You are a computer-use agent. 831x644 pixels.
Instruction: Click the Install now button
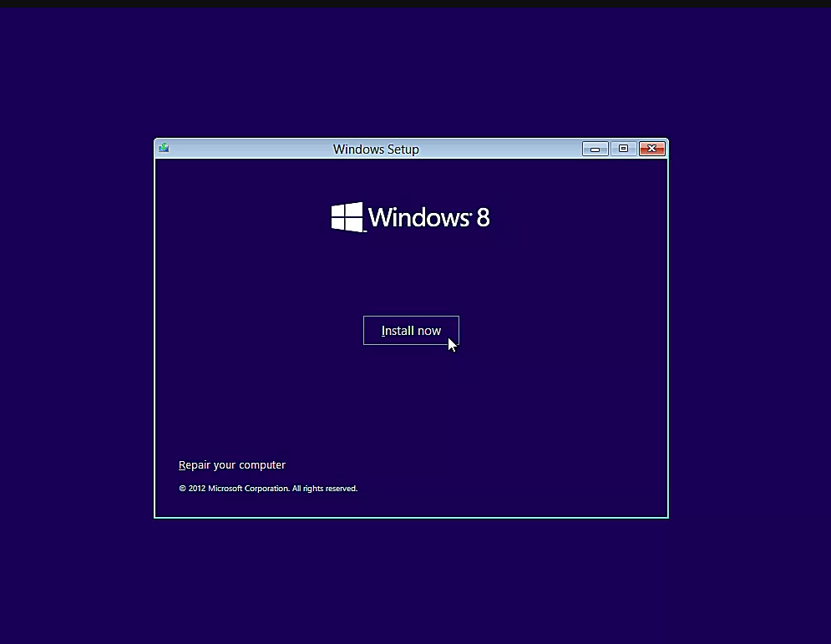(411, 330)
